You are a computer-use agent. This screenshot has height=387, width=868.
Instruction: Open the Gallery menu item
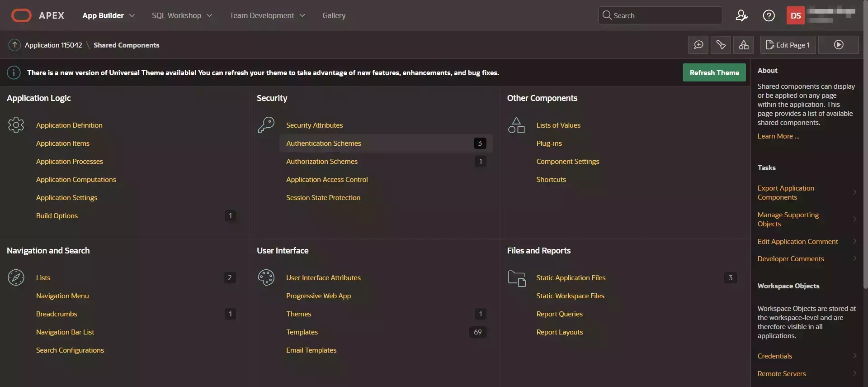tap(334, 15)
